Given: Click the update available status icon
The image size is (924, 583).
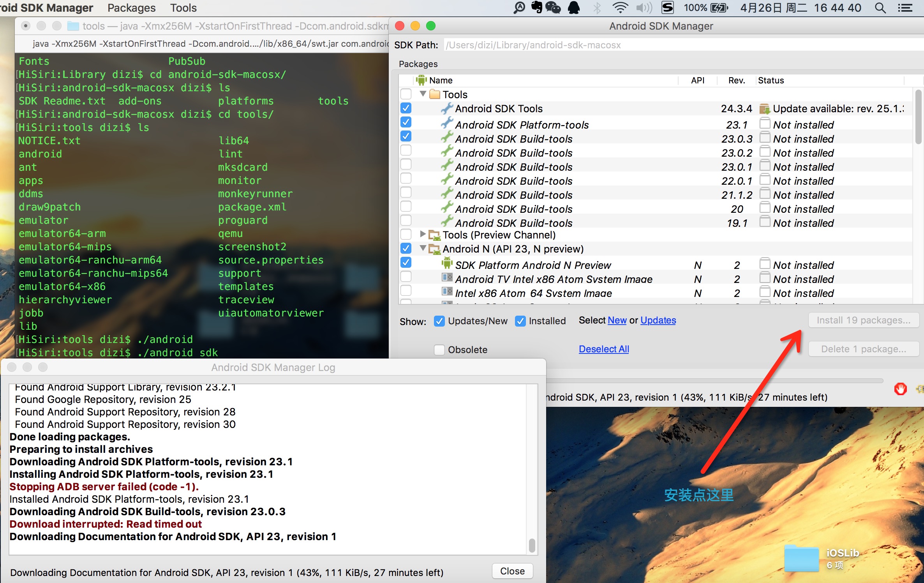Looking at the screenshot, I should [765, 109].
